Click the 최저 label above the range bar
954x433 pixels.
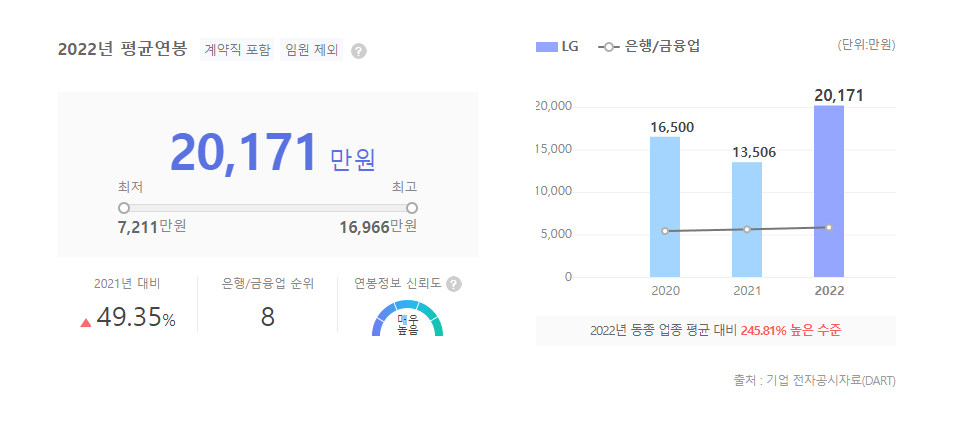[130, 187]
